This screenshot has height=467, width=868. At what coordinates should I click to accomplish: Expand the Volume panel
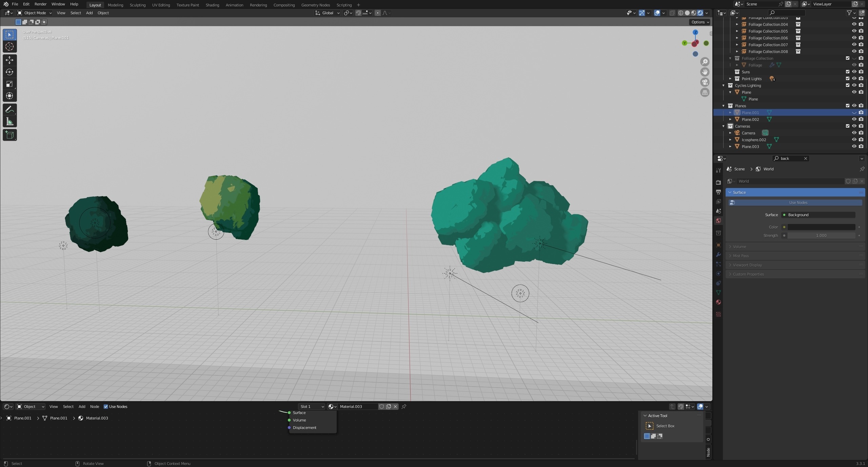[x=739, y=247]
